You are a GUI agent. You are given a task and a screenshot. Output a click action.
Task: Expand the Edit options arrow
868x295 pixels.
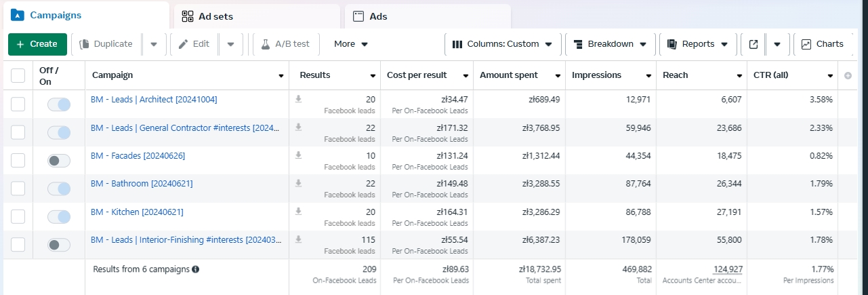230,44
